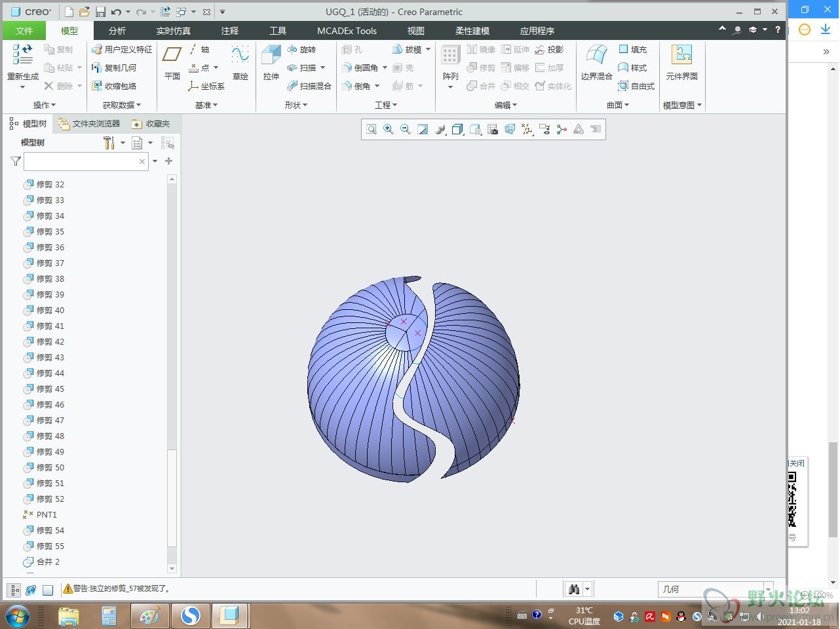Click the 填充 (Fill) surface tool
Screen dimensions: 840x629
(633, 49)
